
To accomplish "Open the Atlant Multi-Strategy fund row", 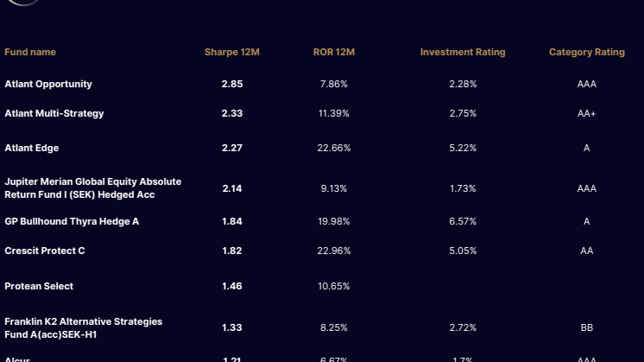I will pos(54,114).
